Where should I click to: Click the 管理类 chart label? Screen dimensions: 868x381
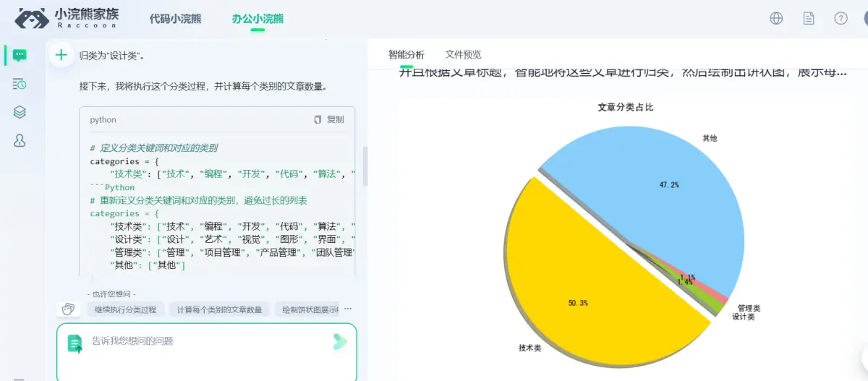tap(749, 308)
